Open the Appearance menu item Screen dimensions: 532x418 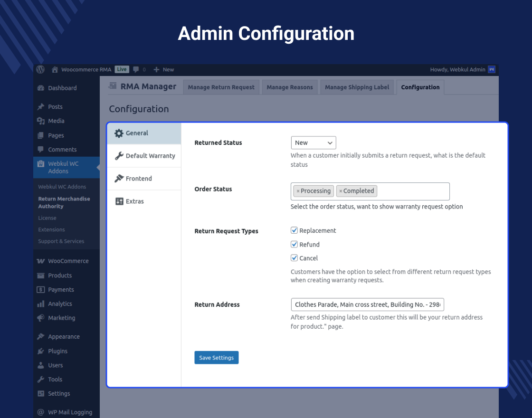(x=66, y=337)
